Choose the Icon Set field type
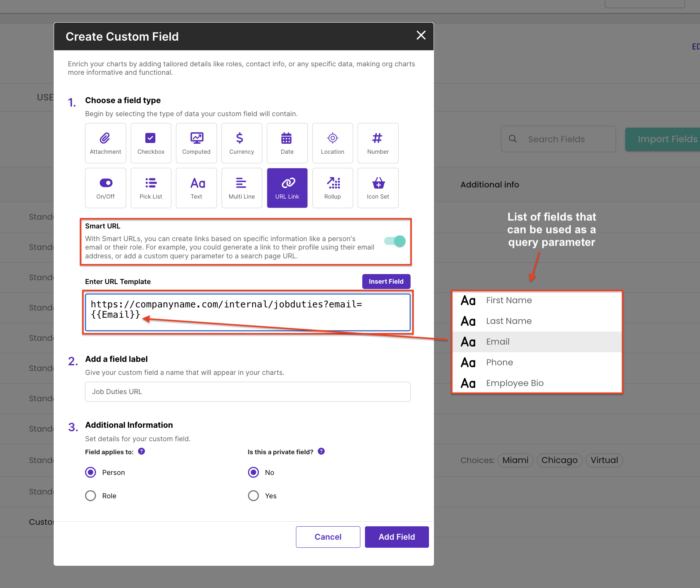This screenshot has height=588, width=700. [x=378, y=188]
